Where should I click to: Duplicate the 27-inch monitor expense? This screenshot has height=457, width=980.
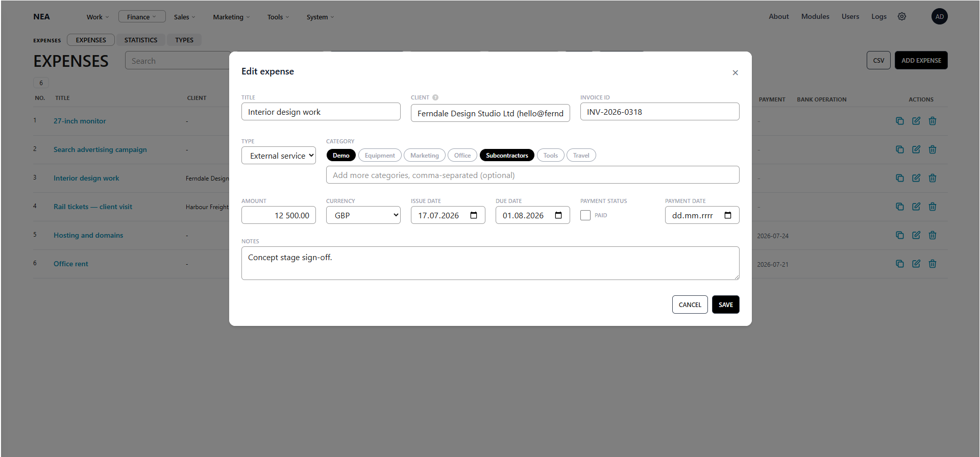coord(900,121)
